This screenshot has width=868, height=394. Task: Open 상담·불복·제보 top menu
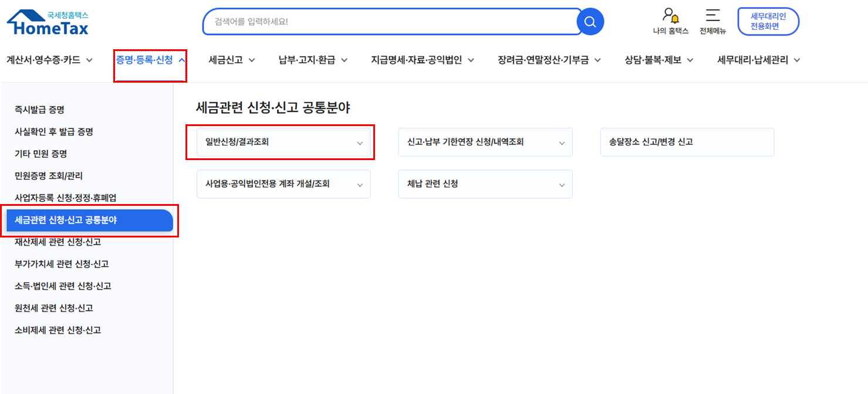658,60
